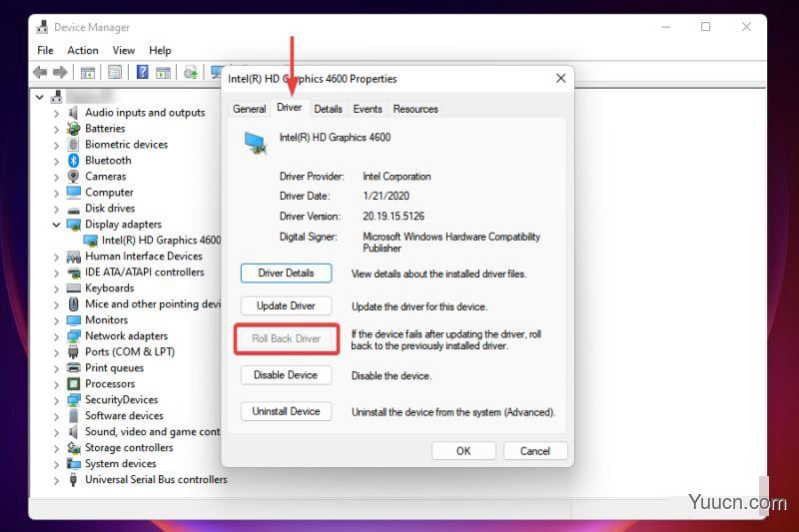
Task: Select the System devices row label
Action: (120, 464)
